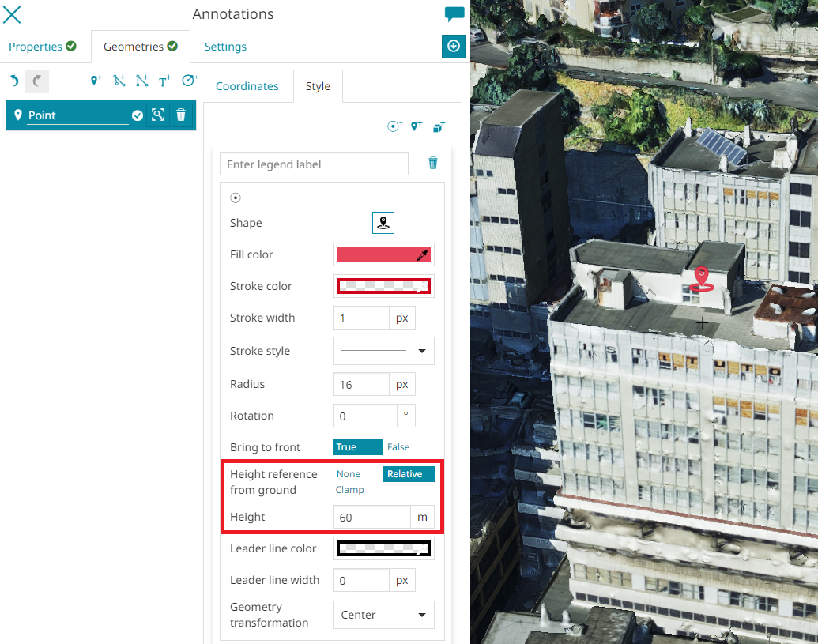The image size is (818, 644).
Task: Open the Shape picker
Action: click(x=383, y=223)
